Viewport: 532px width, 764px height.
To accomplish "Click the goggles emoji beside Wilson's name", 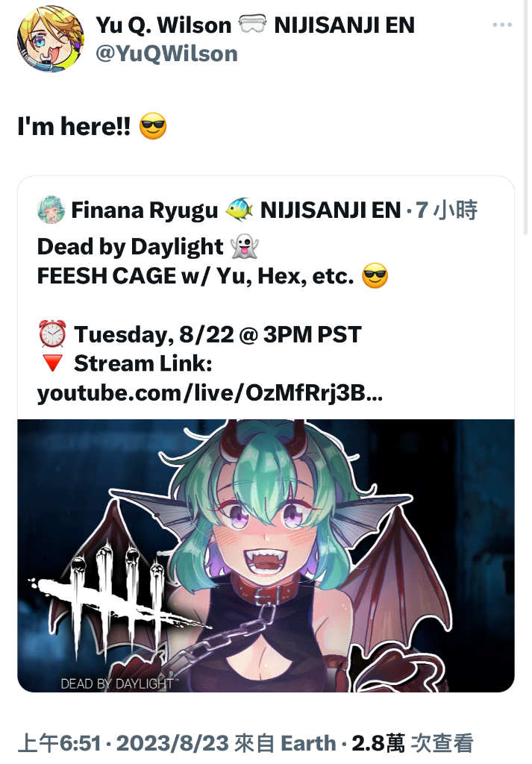I will click(252, 25).
